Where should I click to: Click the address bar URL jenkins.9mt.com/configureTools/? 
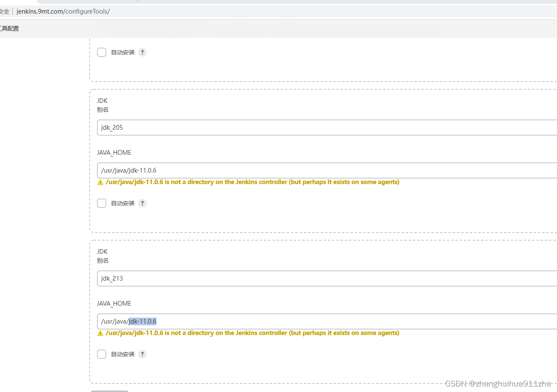pyautogui.click(x=62, y=11)
